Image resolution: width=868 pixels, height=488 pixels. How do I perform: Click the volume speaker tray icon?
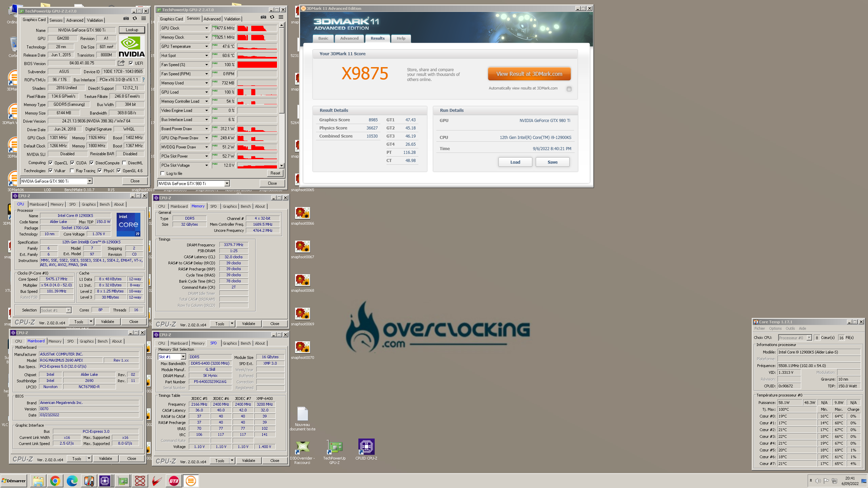point(818,481)
